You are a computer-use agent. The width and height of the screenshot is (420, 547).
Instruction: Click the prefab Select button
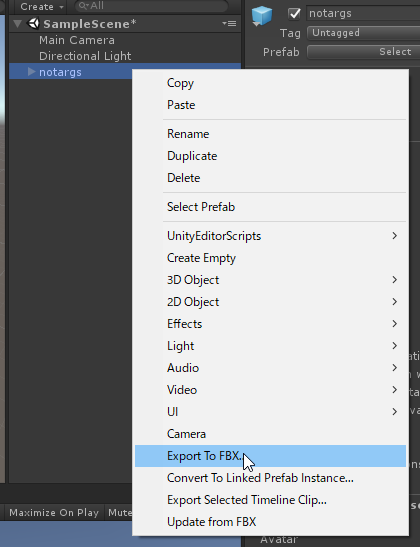click(x=363, y=52)
